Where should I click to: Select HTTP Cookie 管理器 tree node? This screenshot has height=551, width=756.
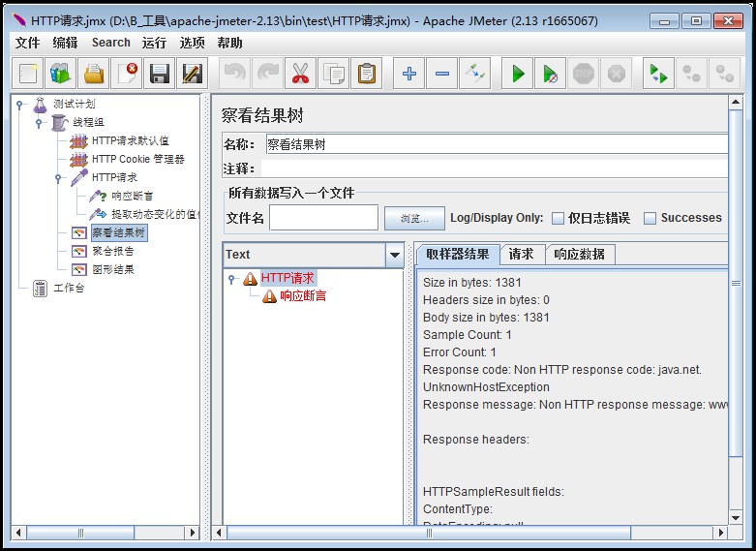coord(137,159)
